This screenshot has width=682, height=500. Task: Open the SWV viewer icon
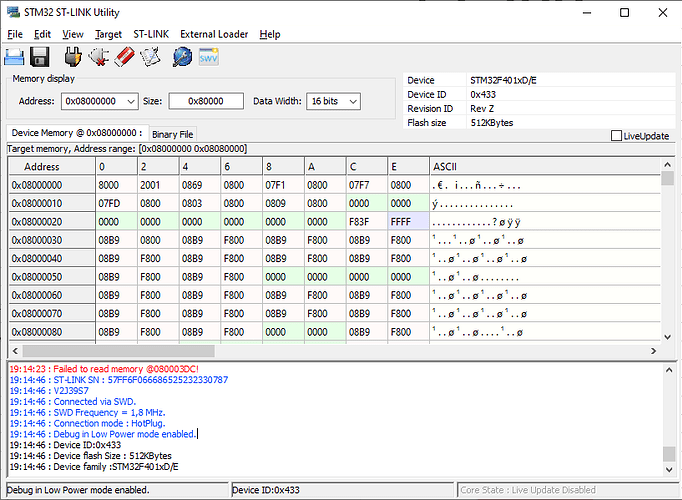(x=208, y=57)
